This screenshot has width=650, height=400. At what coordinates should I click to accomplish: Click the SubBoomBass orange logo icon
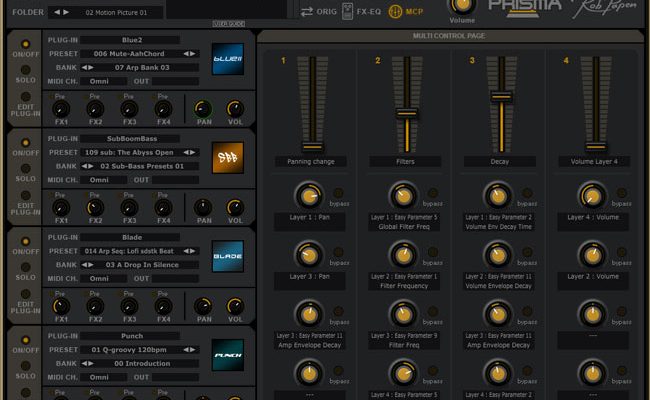coord(227,158)
